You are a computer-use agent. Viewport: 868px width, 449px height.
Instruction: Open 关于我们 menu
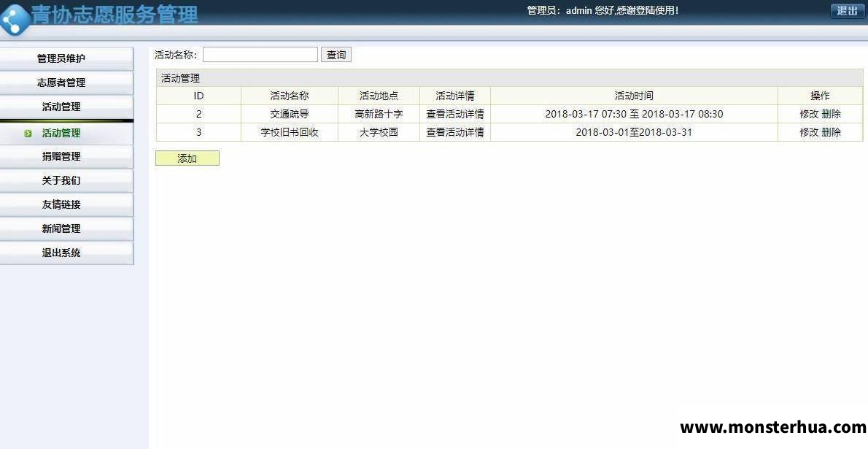pos(66,181)
